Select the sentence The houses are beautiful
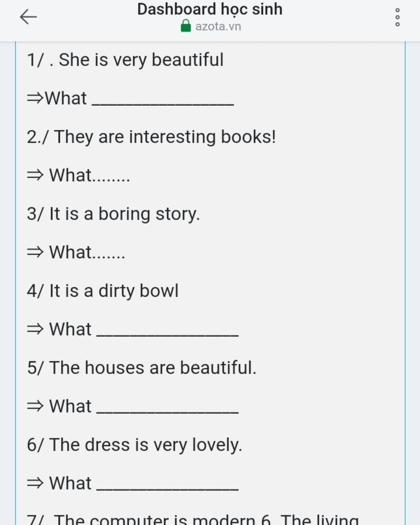 pyautogui.click(x=153, y=367)
